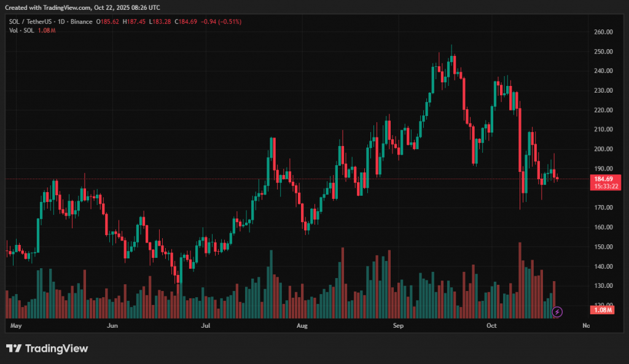
Task: Select the SOL / TetherUS symbol title
Action: point(31,21)
